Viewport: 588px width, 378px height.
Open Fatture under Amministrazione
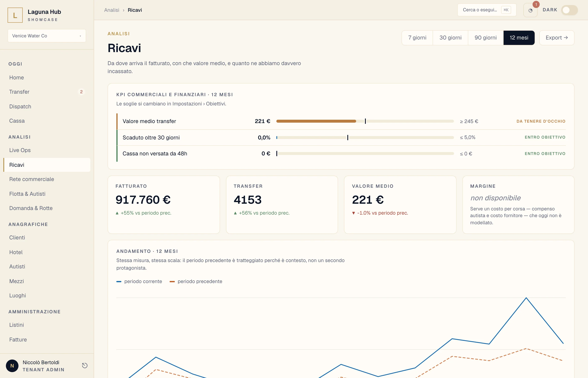click(x=47, y=340)
